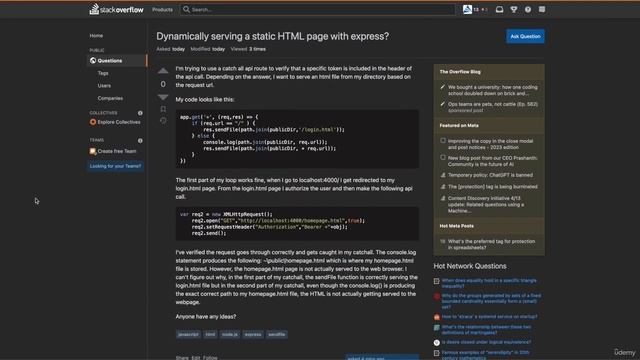Bookmark the question
This screenshot has height=360, width=640.
coord(163,109)
